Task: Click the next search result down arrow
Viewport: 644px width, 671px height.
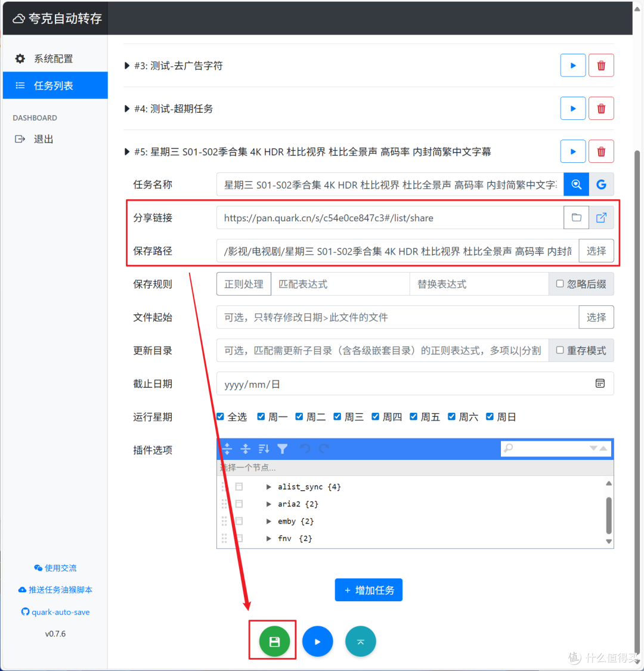Action: click(593, 448)
